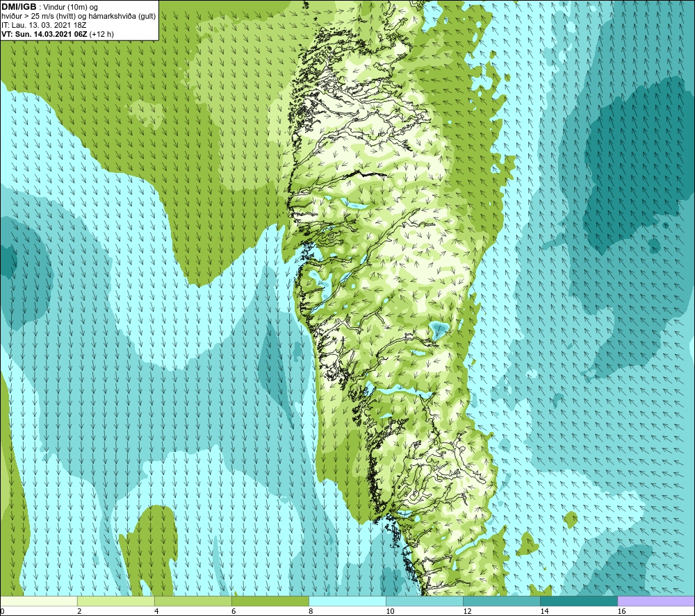Click the legend tick label '2'

point(79,611)
